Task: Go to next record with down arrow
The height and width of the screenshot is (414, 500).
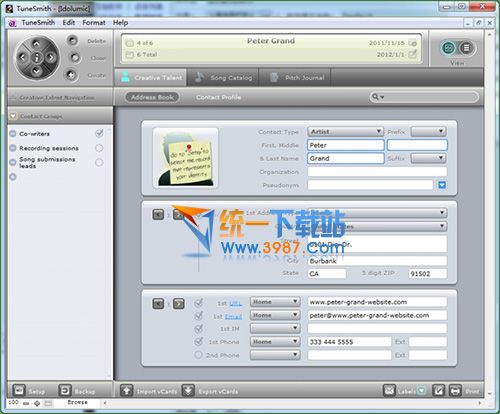Action: pos(36,71)
